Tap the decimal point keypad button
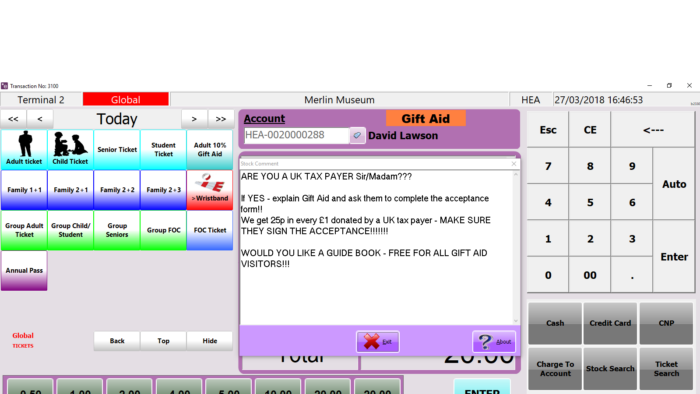700x394 pixels. click(632, 275)
